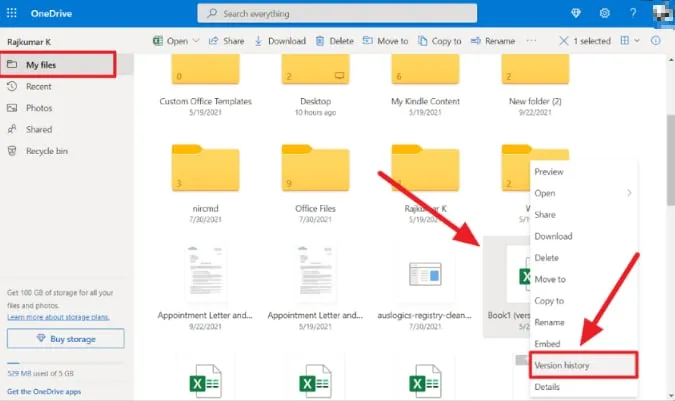
Task: Click the OneDrive title link
Action: click(51, 13)
